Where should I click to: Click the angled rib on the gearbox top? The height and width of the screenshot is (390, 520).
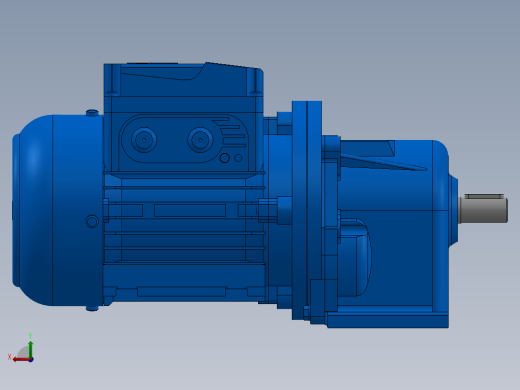[383, 162]
